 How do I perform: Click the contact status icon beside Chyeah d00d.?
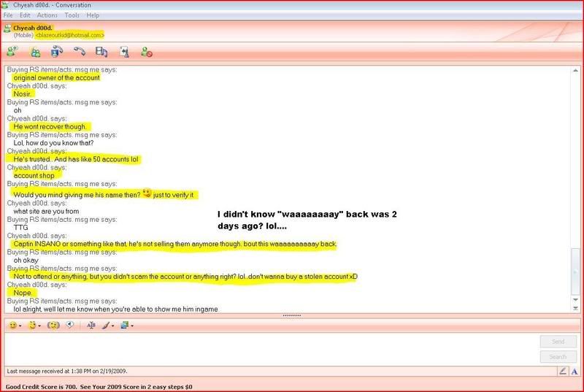7,28
